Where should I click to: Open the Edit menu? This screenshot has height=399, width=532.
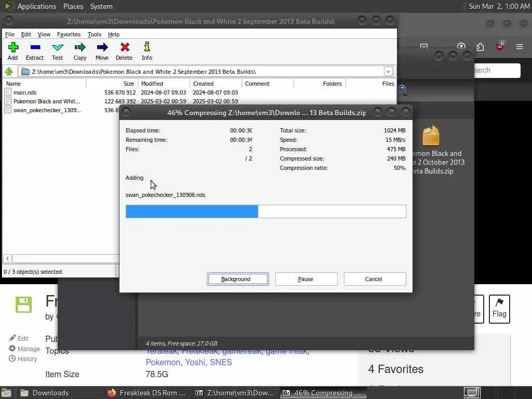pyautogui.click(x=26, y=34)
